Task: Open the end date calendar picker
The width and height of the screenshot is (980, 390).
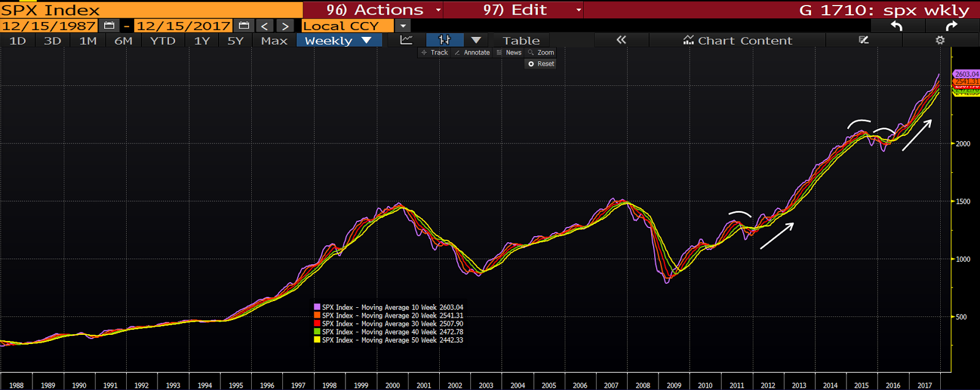Action: [x=244, y=26]
